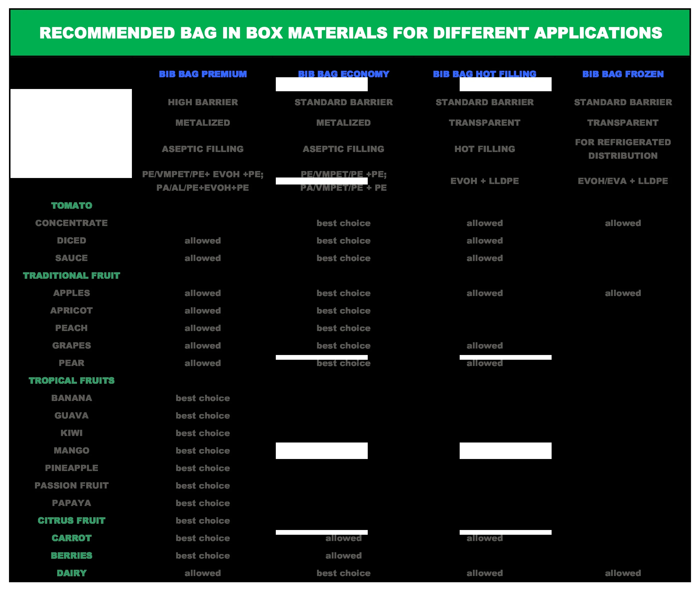Click GRAPES' allowed cell under Hot Filling
Viewport: 700px width, 592px height.
point(484,345)
